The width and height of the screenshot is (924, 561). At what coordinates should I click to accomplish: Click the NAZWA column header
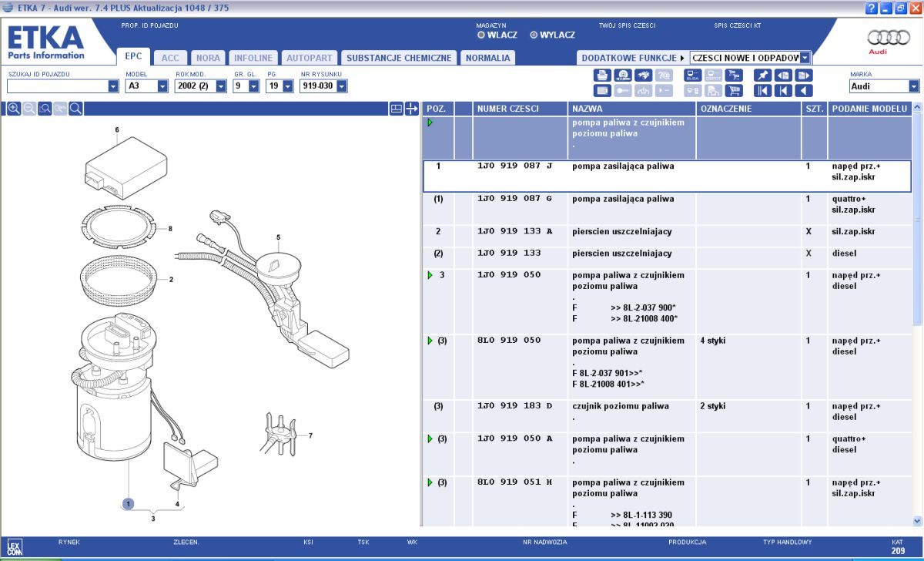pyautogui.click(x=632, y=109)
